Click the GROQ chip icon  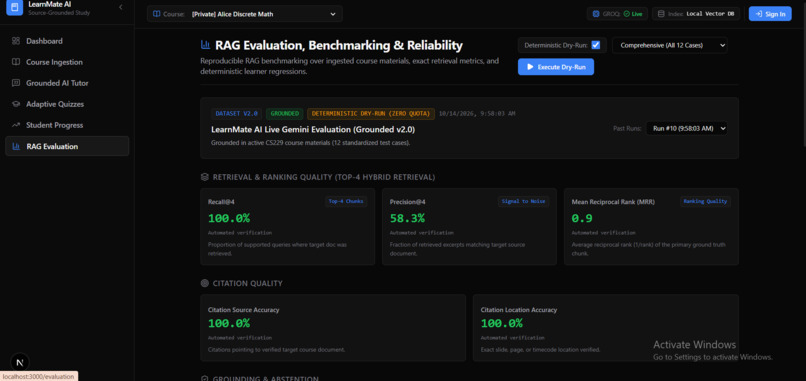pos(596,14)
